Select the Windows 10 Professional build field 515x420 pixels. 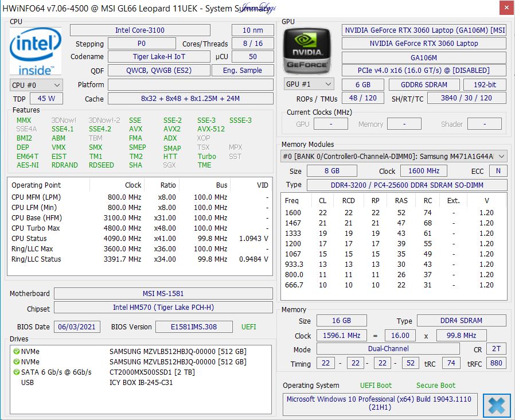(x=379, y=404)
